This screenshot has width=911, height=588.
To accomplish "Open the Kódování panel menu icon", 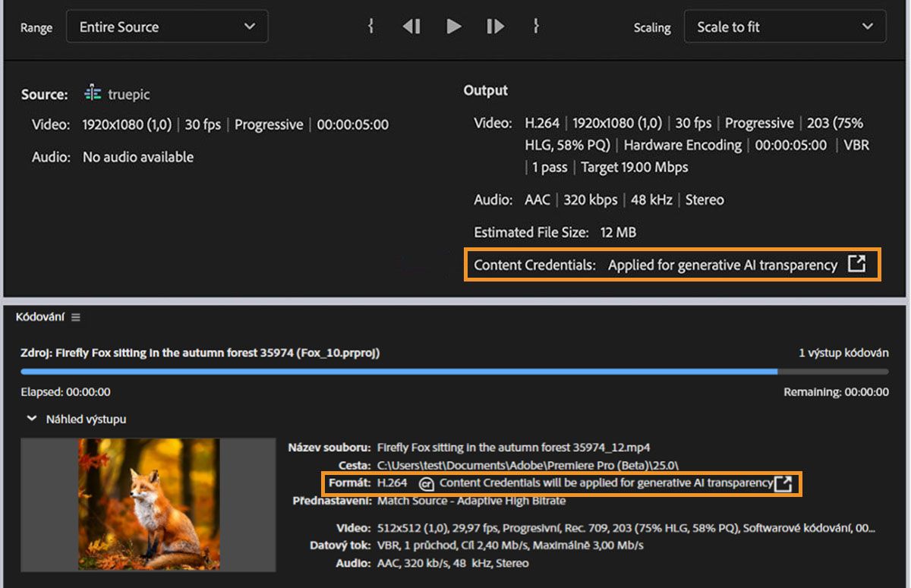I will coord(75,317).
